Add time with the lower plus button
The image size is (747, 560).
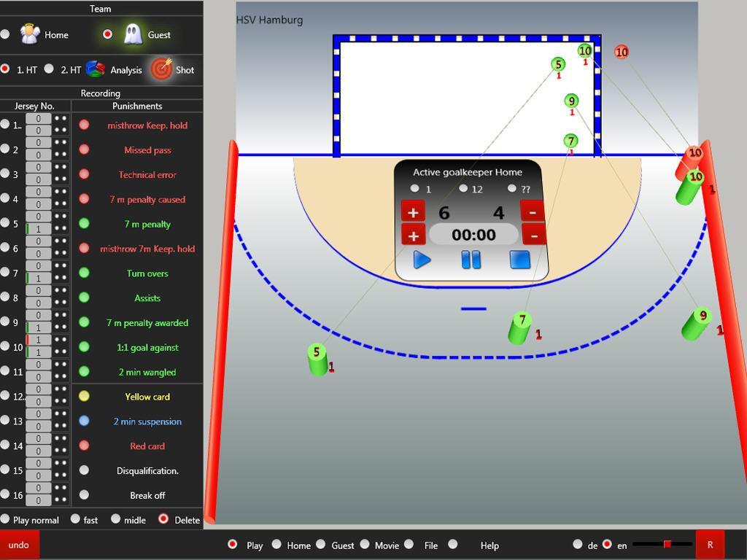413,236
